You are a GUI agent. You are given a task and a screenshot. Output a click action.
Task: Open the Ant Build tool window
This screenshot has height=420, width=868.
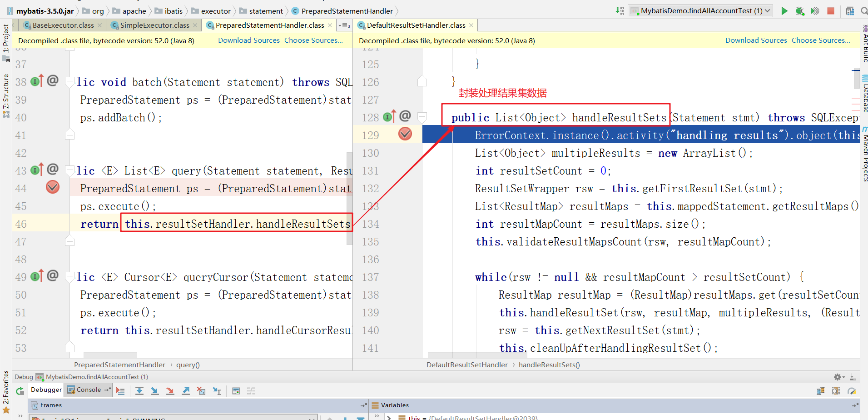tap(864, 43)
